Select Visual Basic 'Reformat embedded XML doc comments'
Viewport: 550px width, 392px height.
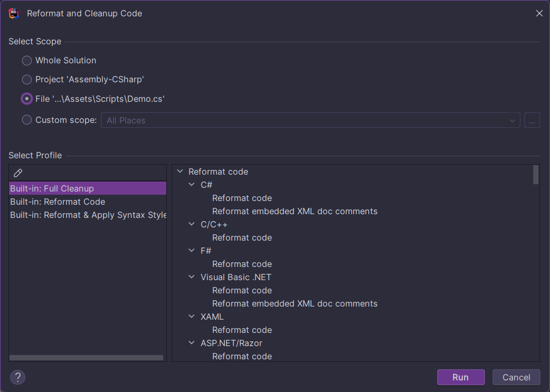tap(295, 303)
